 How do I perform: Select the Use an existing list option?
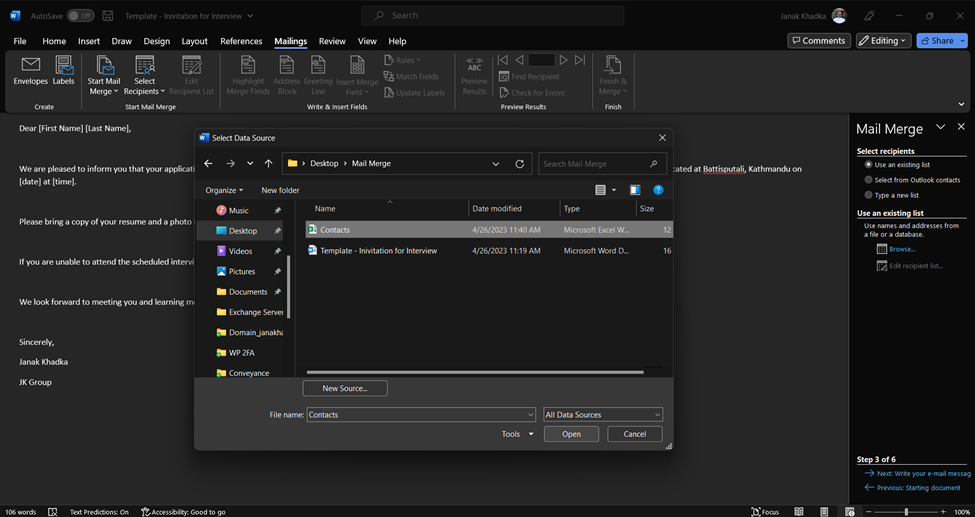click(x=869, y=165)
